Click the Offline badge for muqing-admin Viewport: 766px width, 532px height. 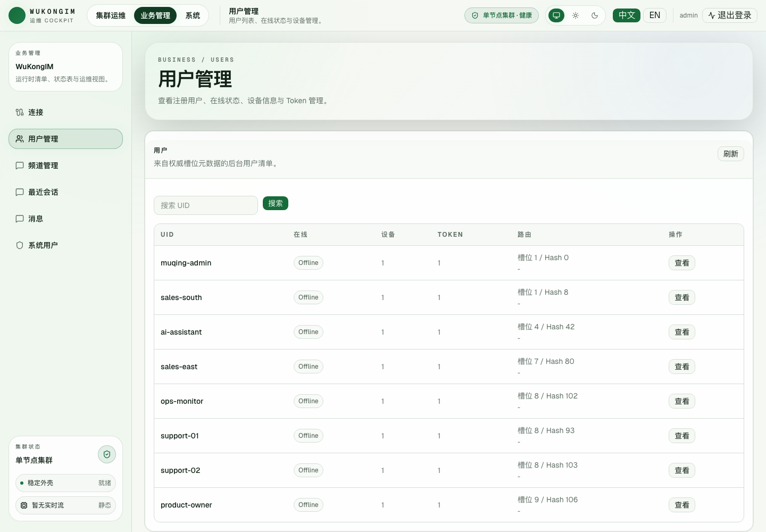[x=309, y=263]
